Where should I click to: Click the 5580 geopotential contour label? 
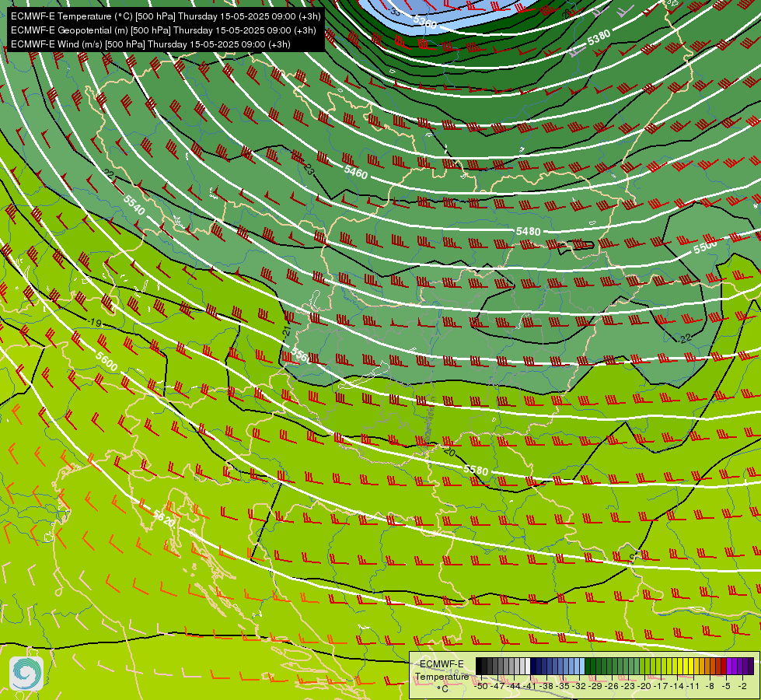(x=476, y=470)
